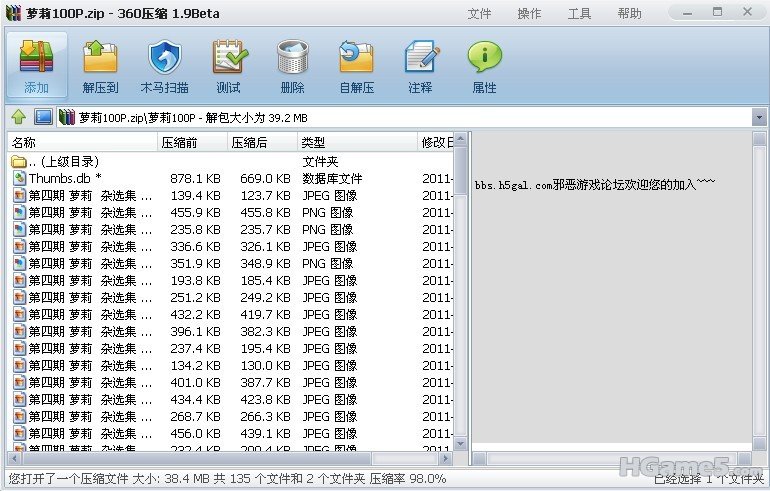Sort by the 名称 column header

[82, 142]
